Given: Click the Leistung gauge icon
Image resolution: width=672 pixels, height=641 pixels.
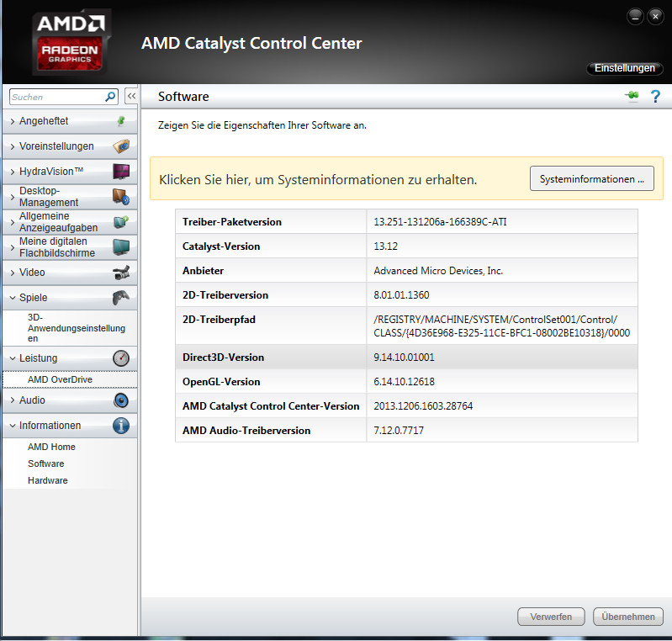Looking at the screenshot, I should click(x=121, y=358).
